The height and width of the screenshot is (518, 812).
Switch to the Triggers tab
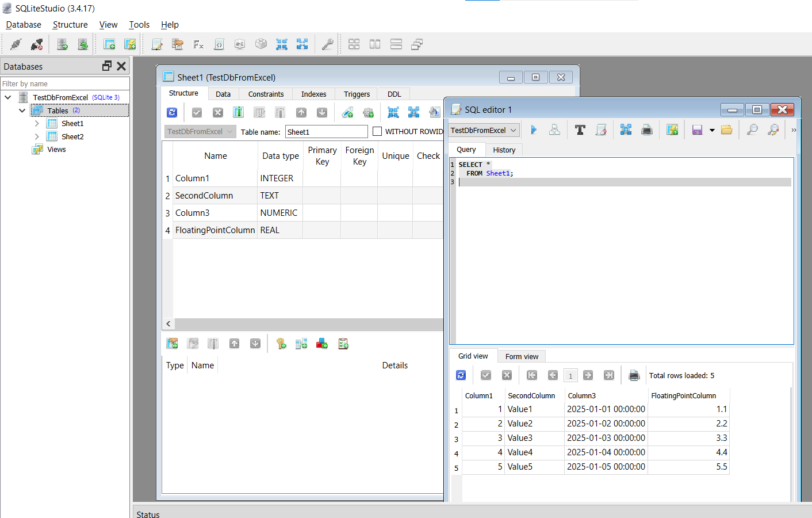pos(357,94)
